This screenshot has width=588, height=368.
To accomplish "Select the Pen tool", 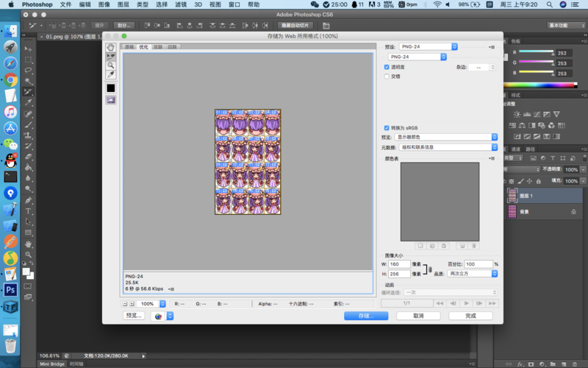I will coord(28,200).
